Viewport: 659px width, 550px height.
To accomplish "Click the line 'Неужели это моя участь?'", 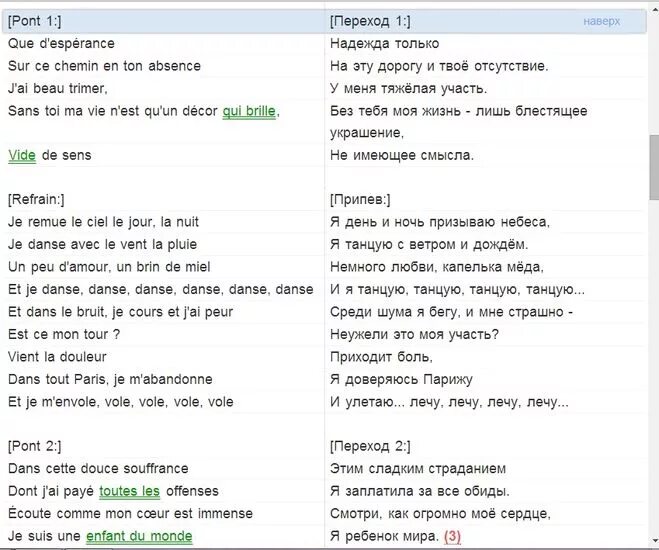I will pyautogui.click(x=414, y=334).
